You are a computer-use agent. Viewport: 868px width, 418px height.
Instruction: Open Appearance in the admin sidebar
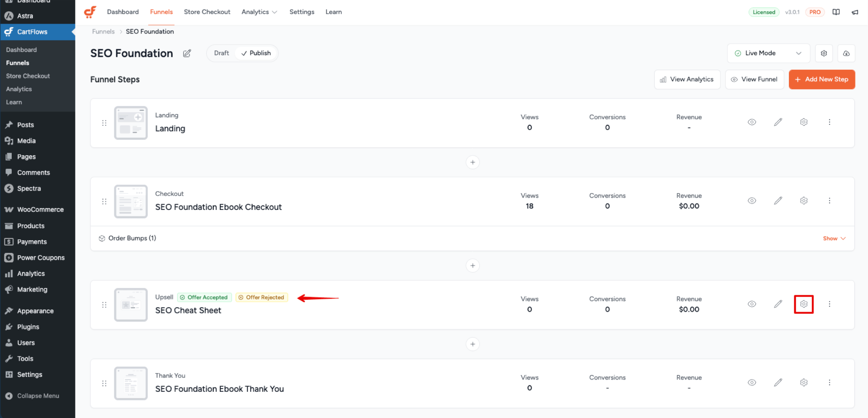(x=38, y=311)
